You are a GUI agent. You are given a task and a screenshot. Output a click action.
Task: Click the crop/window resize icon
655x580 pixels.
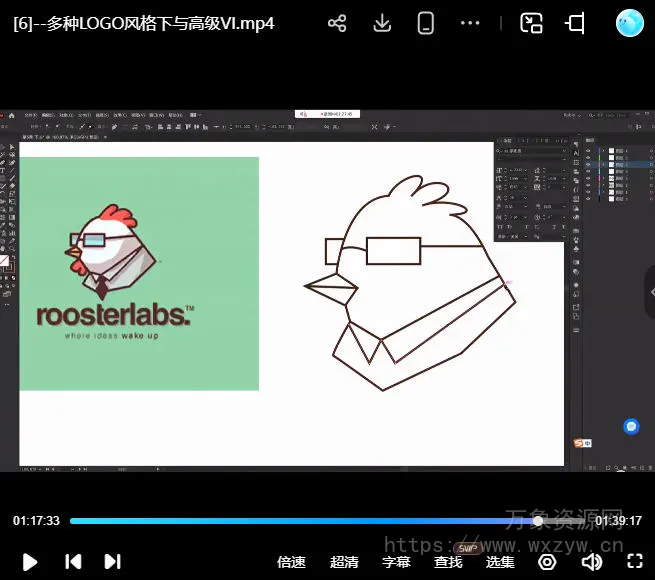(x=576, y=23)
